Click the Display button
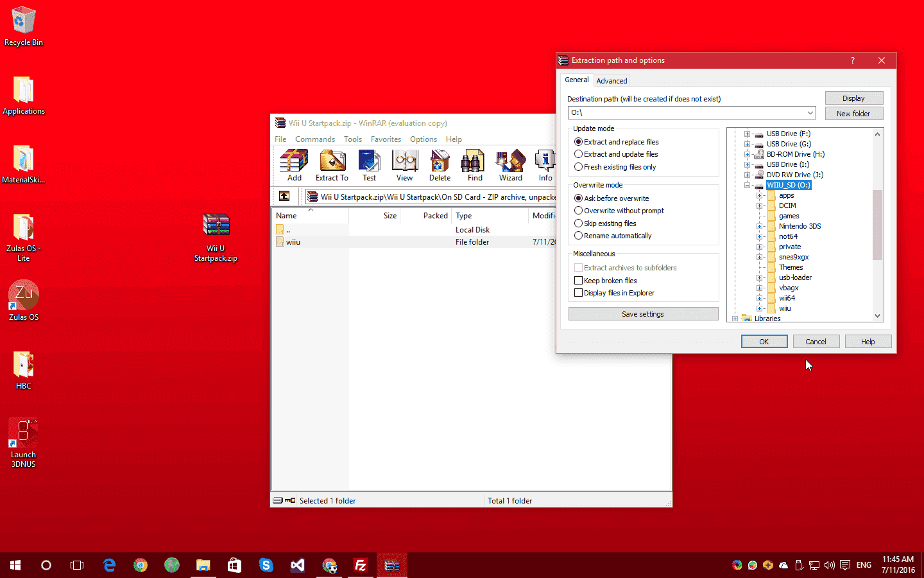Image resolution: width=924 pixels, height=578 pixels. click(x=854, y=98)
